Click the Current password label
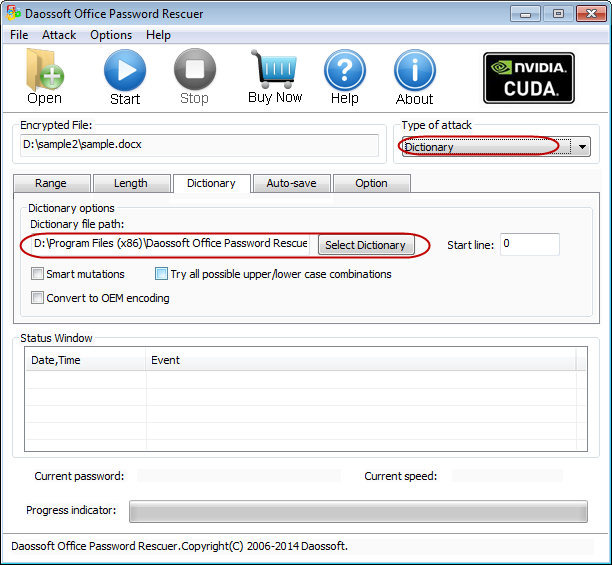The width and height of the screenshot is (612, 565). click(x=79, y=476)
